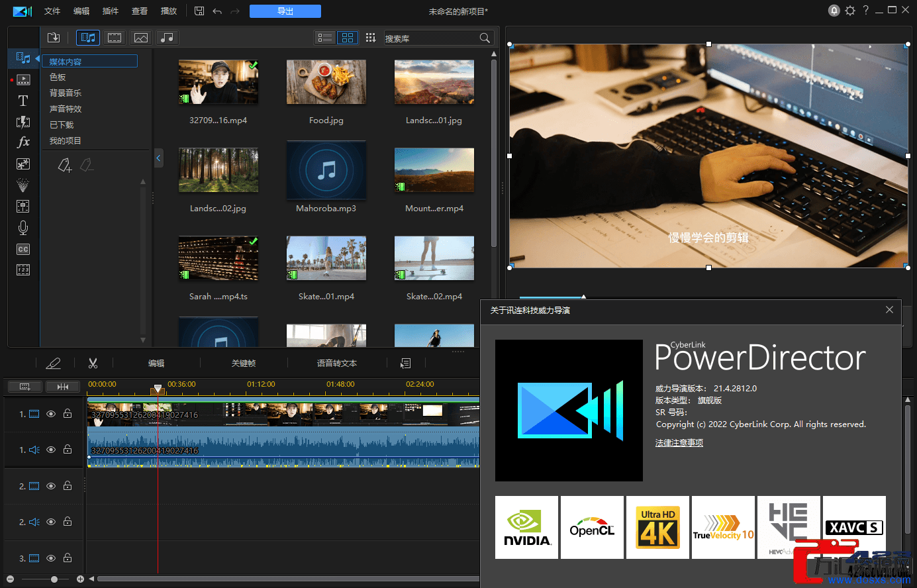Open the Subtitle Room CC icon
The height and width of the screenshot is (588, 917).
click(23, 249)
